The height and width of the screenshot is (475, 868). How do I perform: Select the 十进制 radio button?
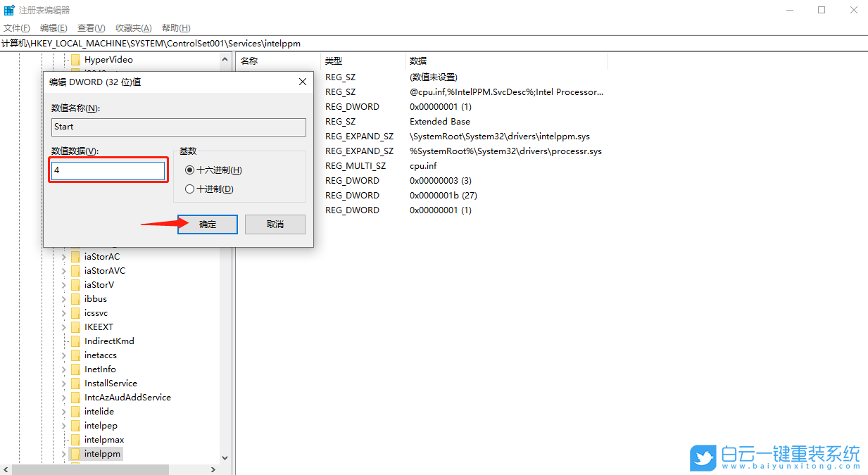coord(189,188)
